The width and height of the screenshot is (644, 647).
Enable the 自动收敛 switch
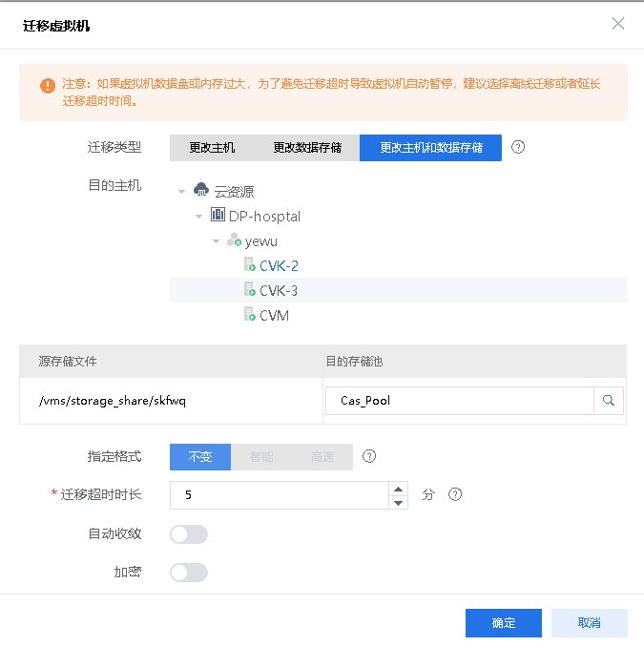188,534
